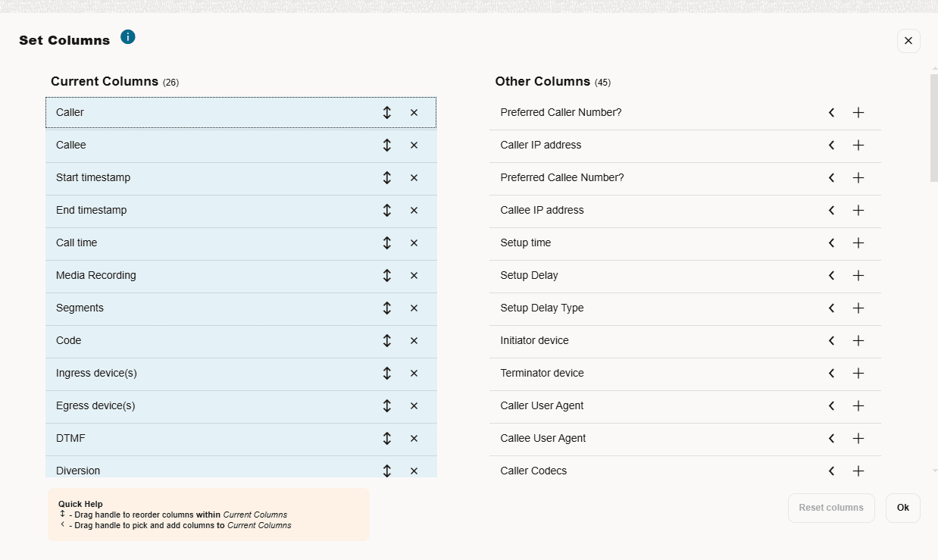Click the Preferred Callee Number? row
This screenshot has height=560, width=938.
pyautogui.click(x=652, y=178)
